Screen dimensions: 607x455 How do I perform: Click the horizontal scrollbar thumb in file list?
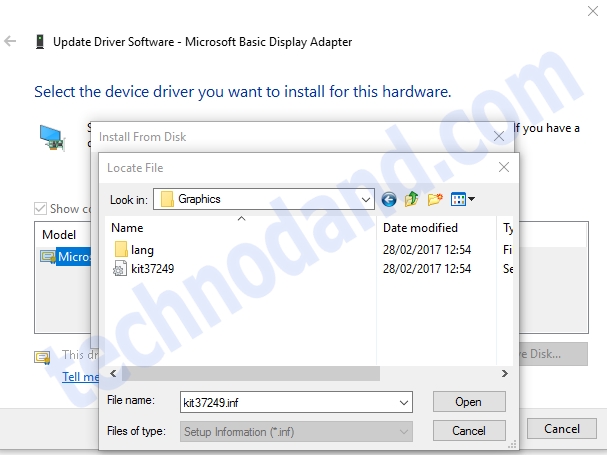point(250,373)
